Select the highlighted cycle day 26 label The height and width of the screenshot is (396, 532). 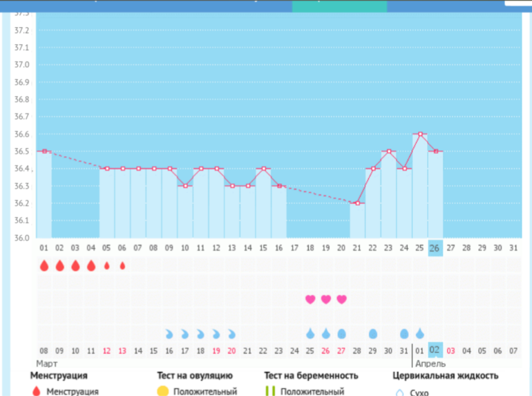coord(435,247)
